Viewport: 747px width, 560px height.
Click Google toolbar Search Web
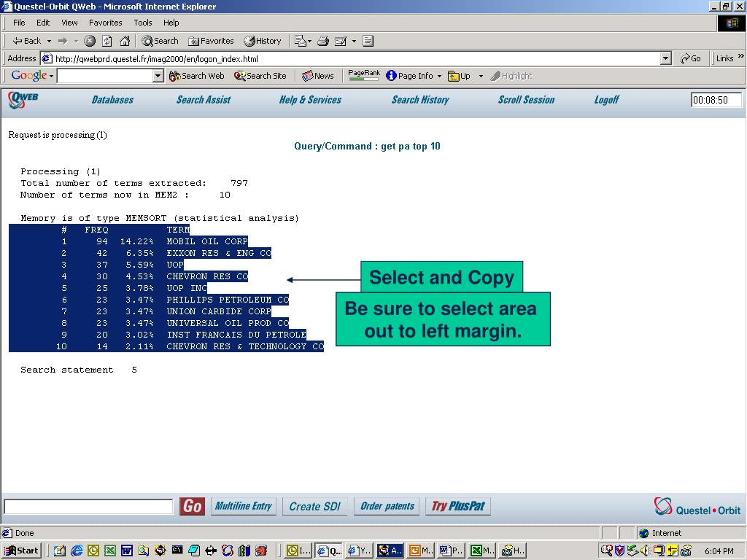[197, 76]
